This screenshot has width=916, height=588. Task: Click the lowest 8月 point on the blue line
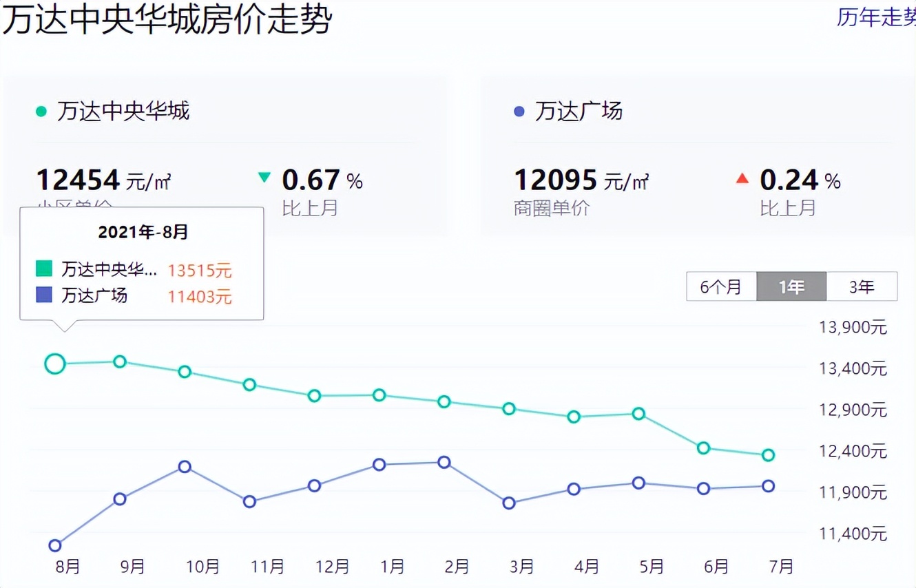click(54, 545)
